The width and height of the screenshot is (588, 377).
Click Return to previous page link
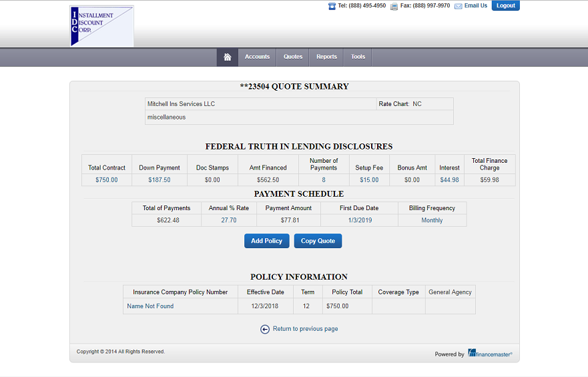click(x=305, y=329)
